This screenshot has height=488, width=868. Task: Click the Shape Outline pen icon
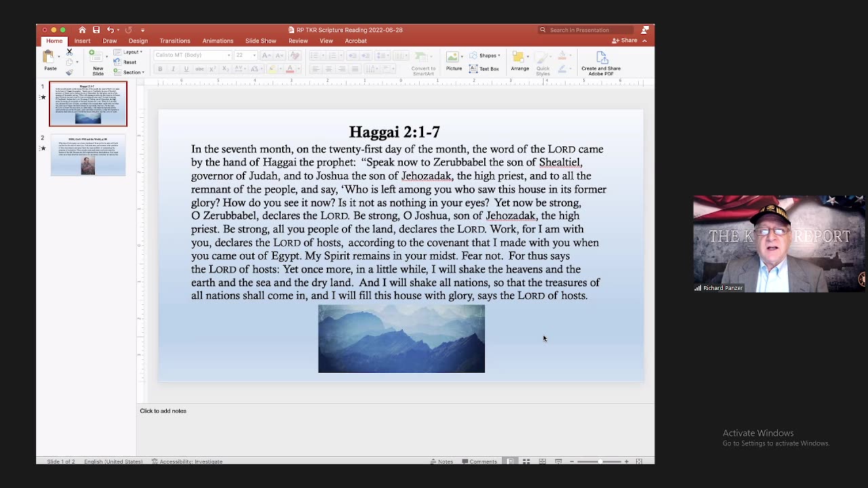tap(561, 68)
